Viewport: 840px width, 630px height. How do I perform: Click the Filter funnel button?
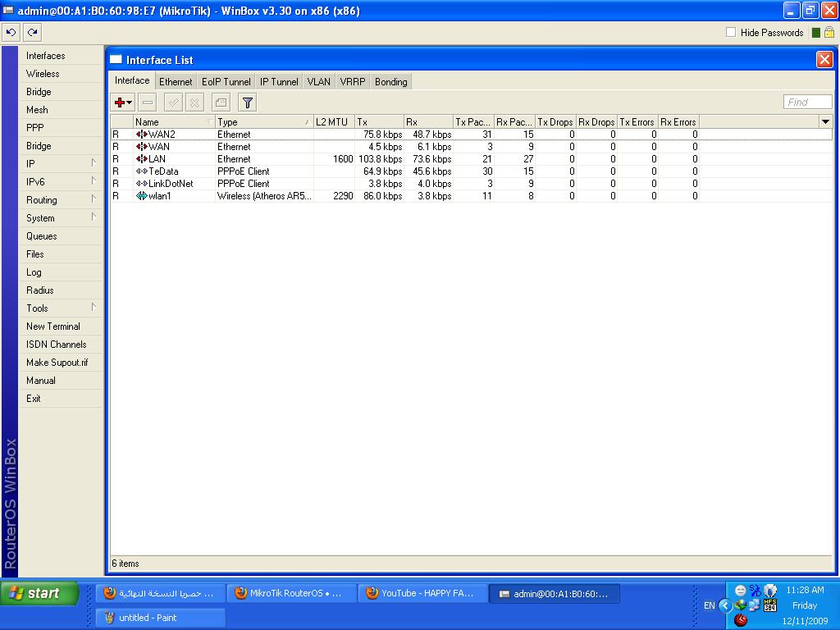click(247, 103)
